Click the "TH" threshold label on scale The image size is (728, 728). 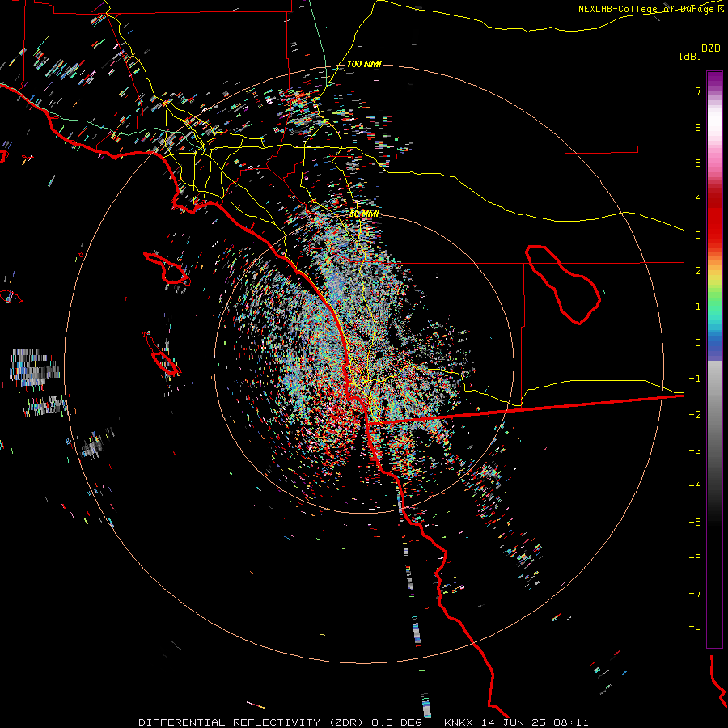click(x=695, y=630)
